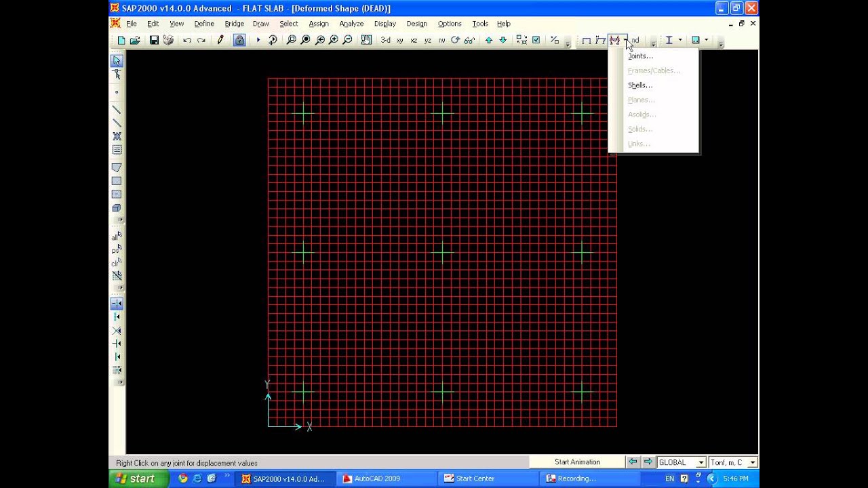Click the Previous Selection 'ps' icon

tap(117, 249)
